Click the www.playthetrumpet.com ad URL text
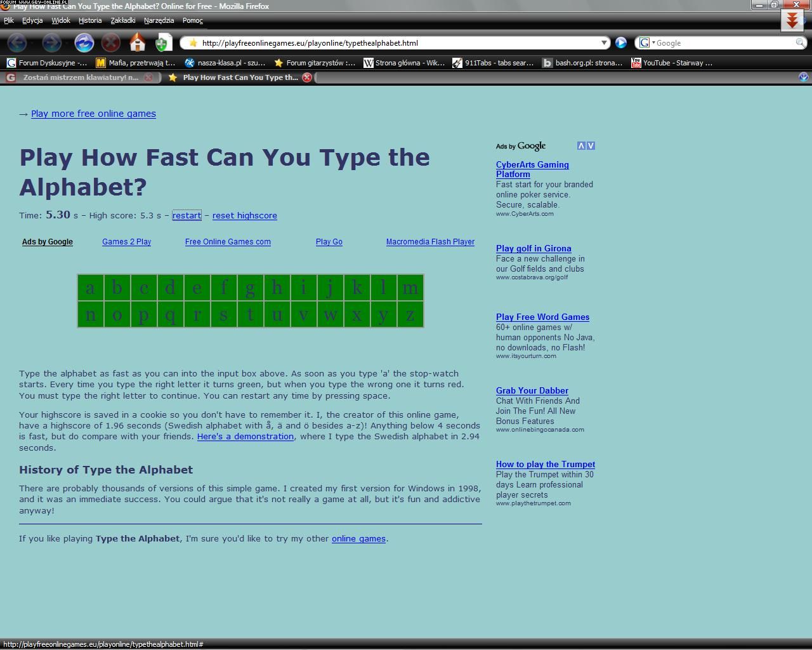This screenshot has height=650, width=812. (534, 503)
